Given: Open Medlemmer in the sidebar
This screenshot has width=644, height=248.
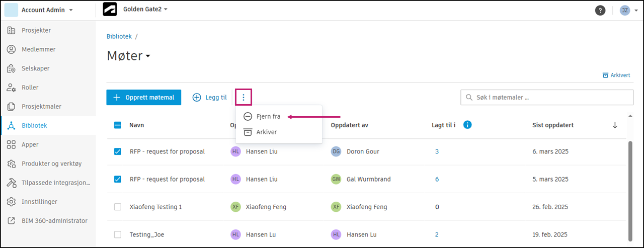Looking at the screenshot, I should tap(38, 49).
